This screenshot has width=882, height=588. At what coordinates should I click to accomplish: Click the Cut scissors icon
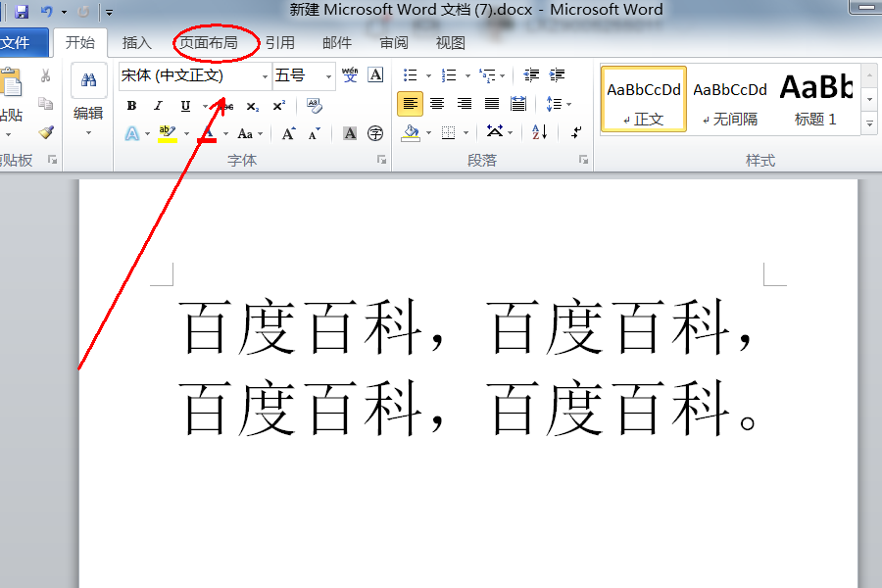45,75
